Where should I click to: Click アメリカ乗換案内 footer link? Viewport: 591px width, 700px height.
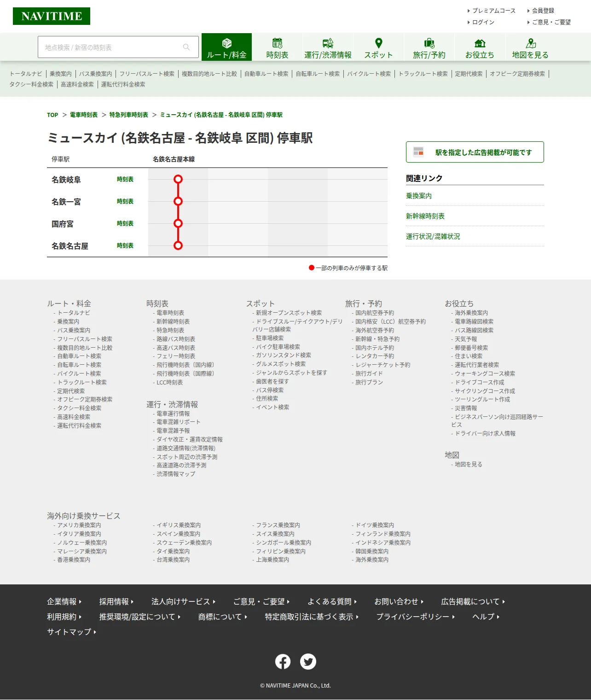[79, 525]
